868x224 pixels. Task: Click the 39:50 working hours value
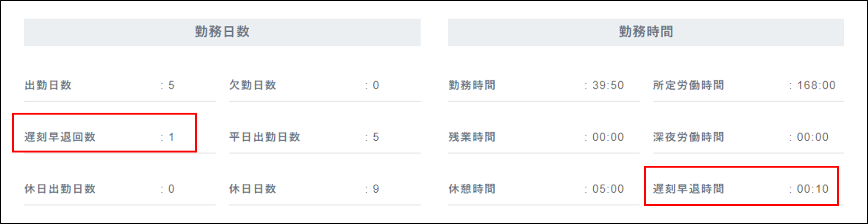[608, 85]
